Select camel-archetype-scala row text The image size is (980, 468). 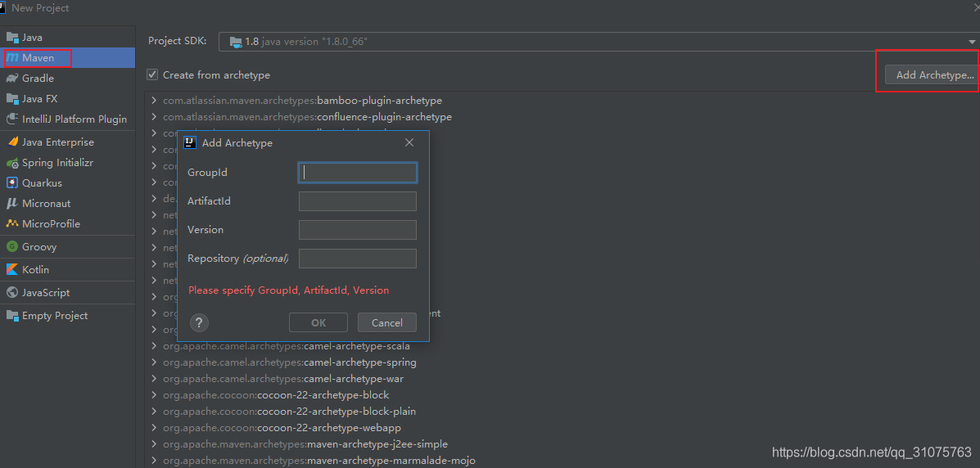[287, 345]
